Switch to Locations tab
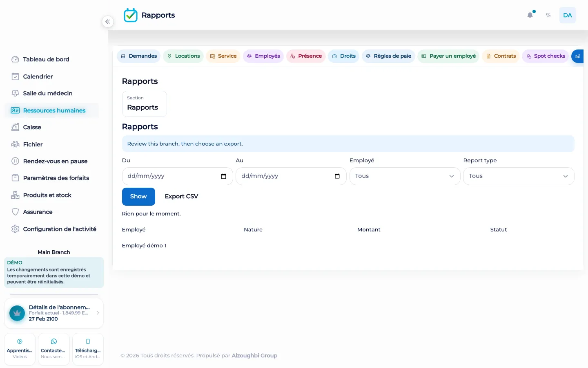The height and width of the screenshot is (368, 588). (183, 56)
